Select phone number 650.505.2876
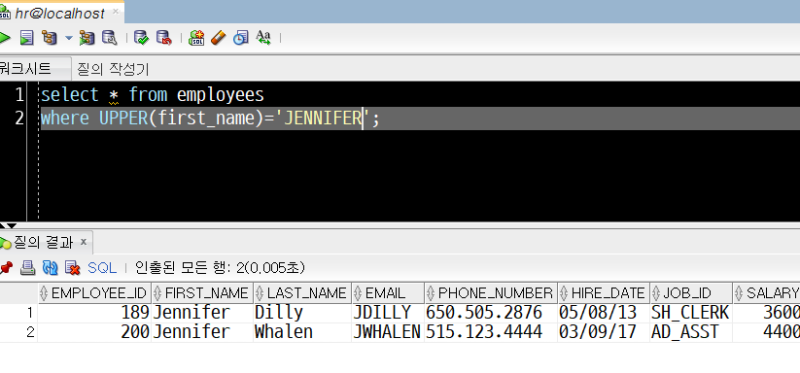 click(491, 313)
